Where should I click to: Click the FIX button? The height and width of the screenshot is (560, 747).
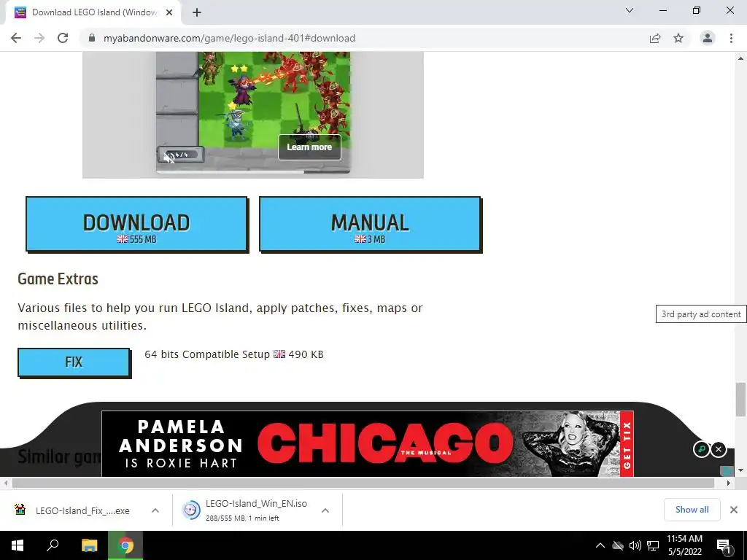click(x=74, y=362)
